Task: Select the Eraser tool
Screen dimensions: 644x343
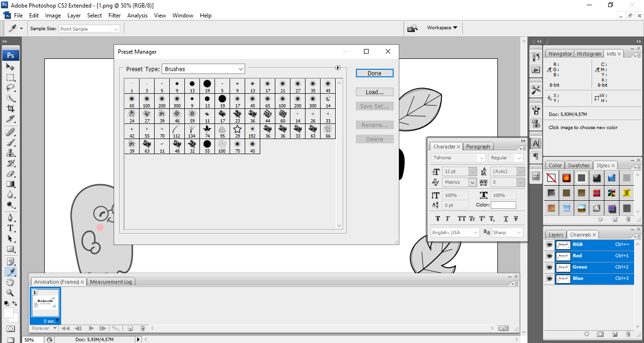Action: coord(10,174)
